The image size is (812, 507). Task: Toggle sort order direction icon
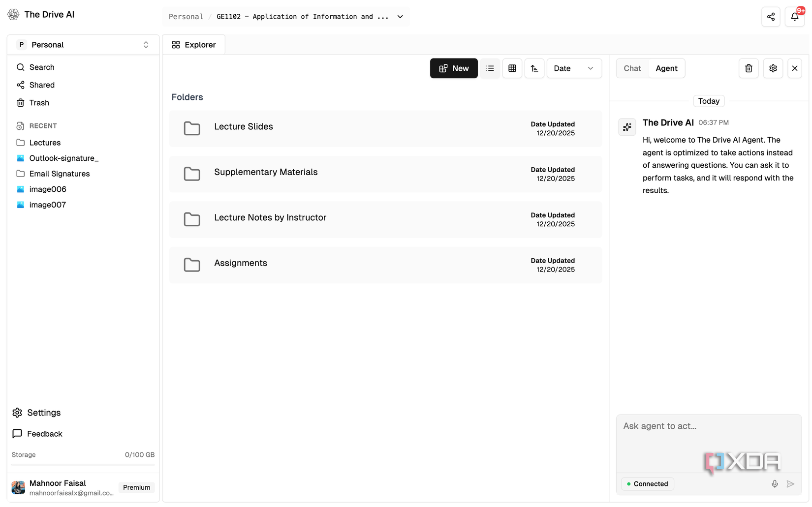(534, 68)
